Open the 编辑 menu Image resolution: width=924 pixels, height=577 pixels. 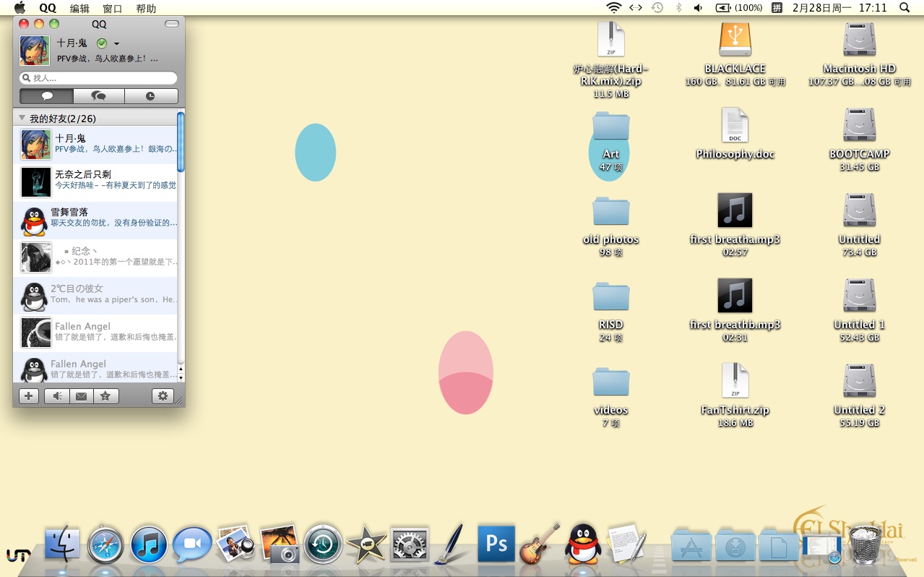[x=79, y=8]
